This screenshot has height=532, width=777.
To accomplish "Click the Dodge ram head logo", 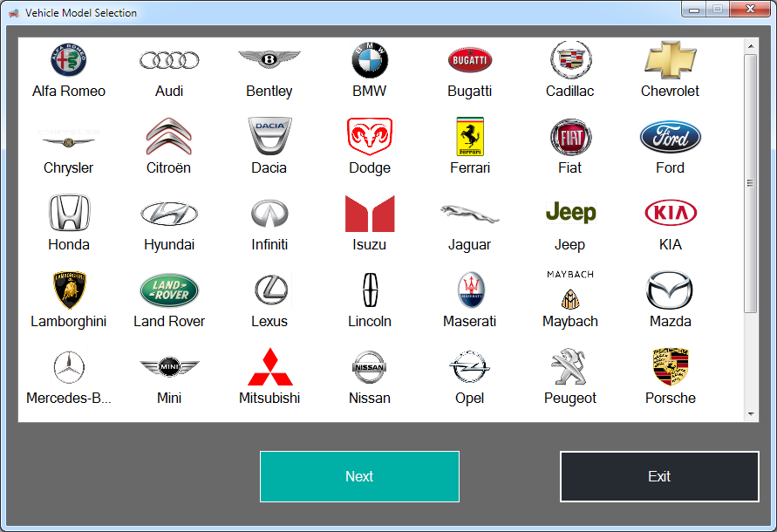I will [370, 136].
